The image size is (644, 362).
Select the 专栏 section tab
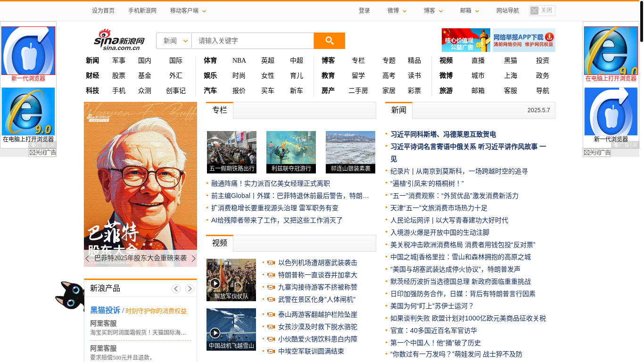pyautogui.click(x=220, y=110)
